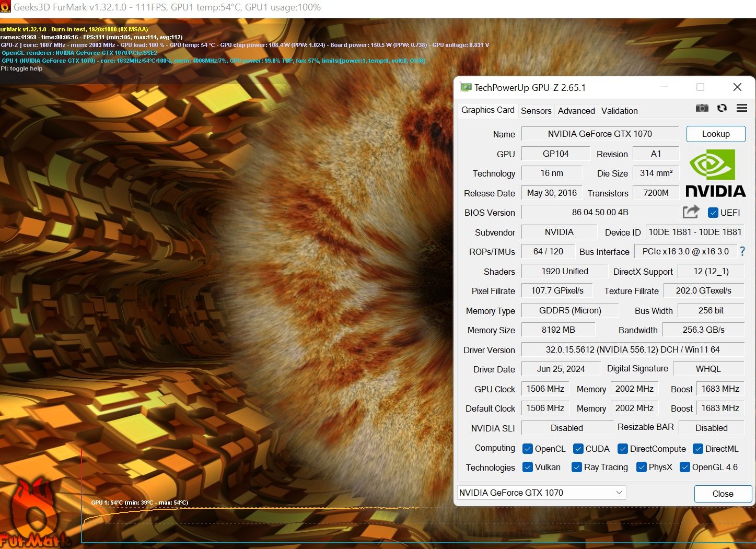Viewport: 756px width, 549px height.
Task: Switch to the Graphics Card tab
Action: tap(487, 110)
